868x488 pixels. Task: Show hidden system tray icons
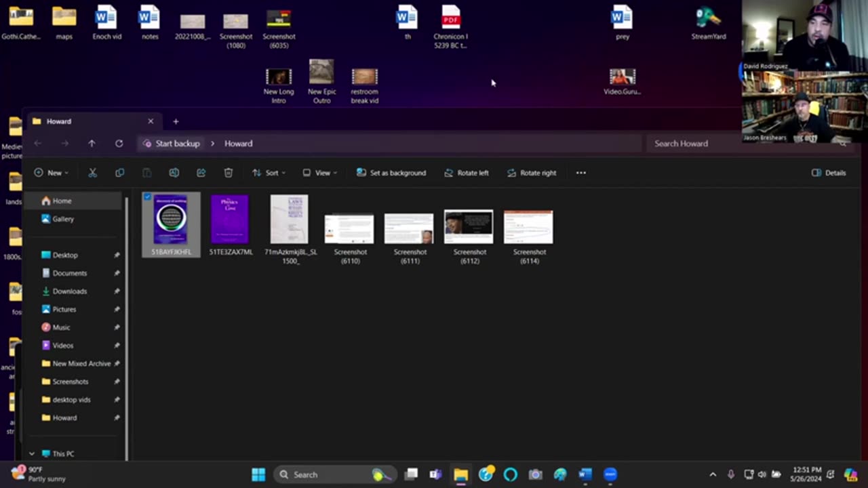tap(713, 474)
